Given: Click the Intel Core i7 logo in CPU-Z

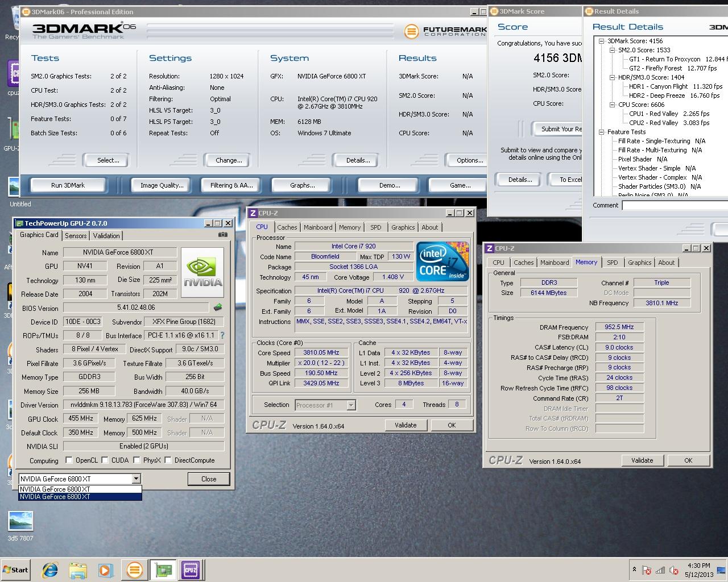Looking at the screenshot, I should pos(442,261).
